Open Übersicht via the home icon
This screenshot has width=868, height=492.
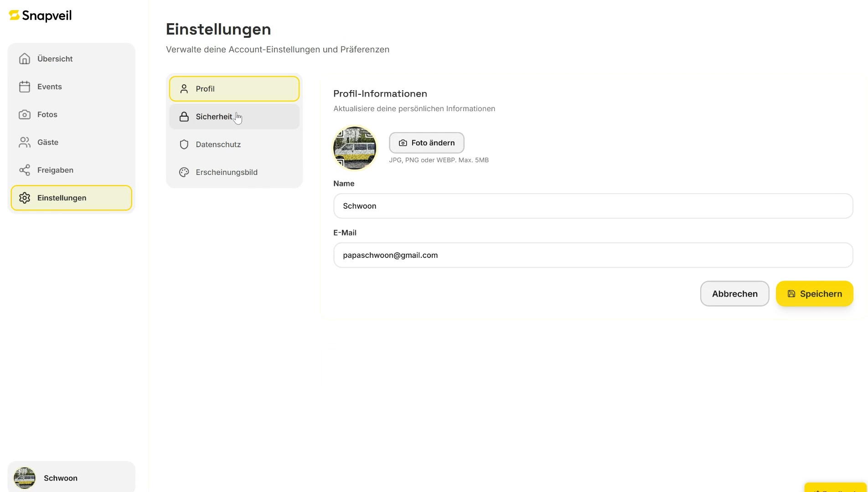[x=25, y=59]
